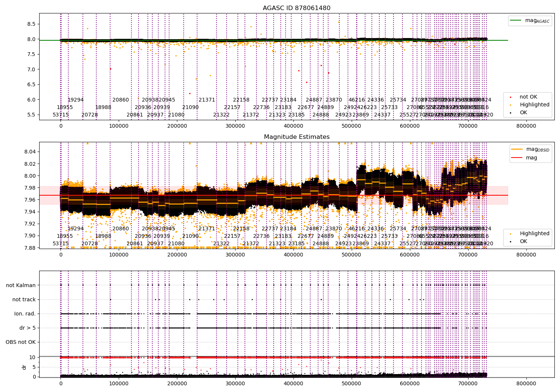This screenshot has height=392, width=560.
Task: Select the mag AGASC legend entry in top plot
Action: point(537,21)
